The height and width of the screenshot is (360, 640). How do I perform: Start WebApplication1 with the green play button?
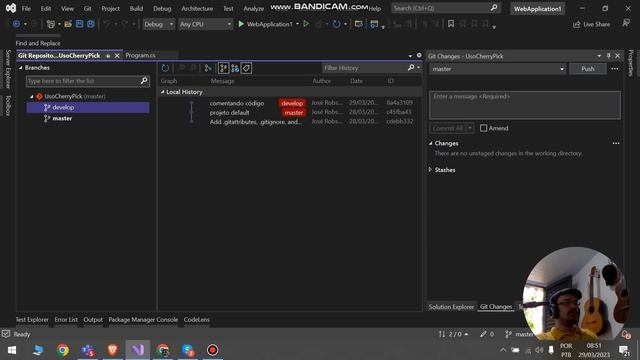coord(241,24)
